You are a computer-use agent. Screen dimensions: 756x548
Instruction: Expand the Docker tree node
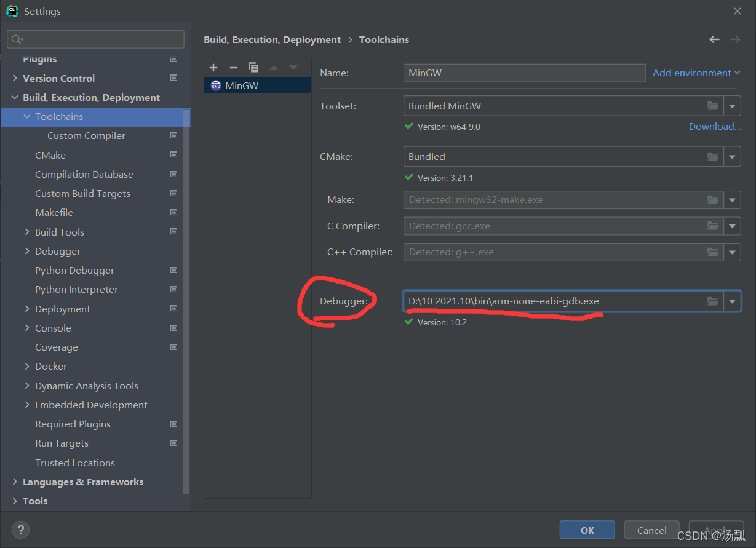pos(27,366)
